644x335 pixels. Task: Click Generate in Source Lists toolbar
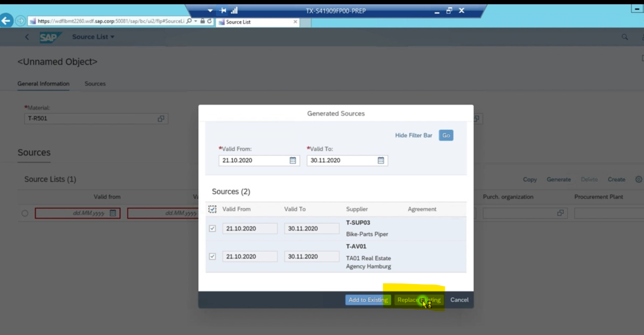click(x=559, y=180)
